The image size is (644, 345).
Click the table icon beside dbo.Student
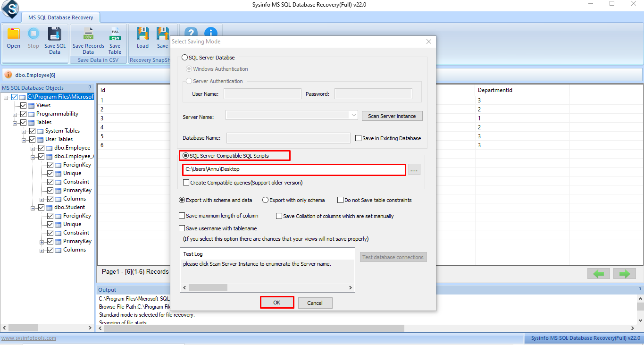tap(49, 208)
